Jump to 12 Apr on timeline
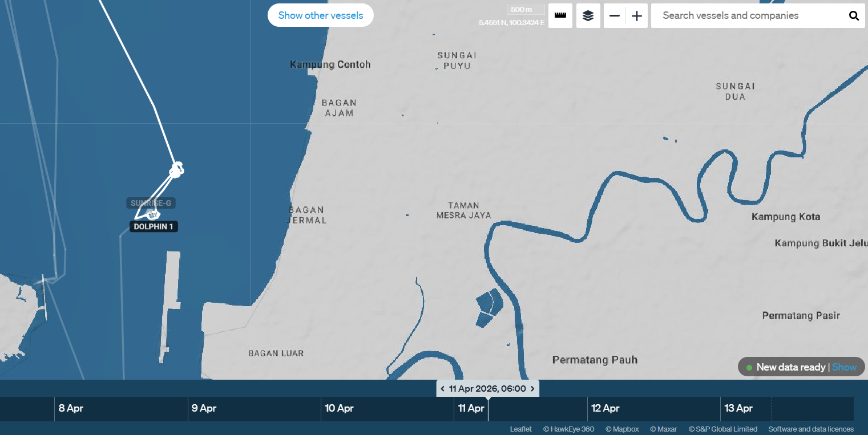This screenshot has width=868, height=435. (604, 408)
